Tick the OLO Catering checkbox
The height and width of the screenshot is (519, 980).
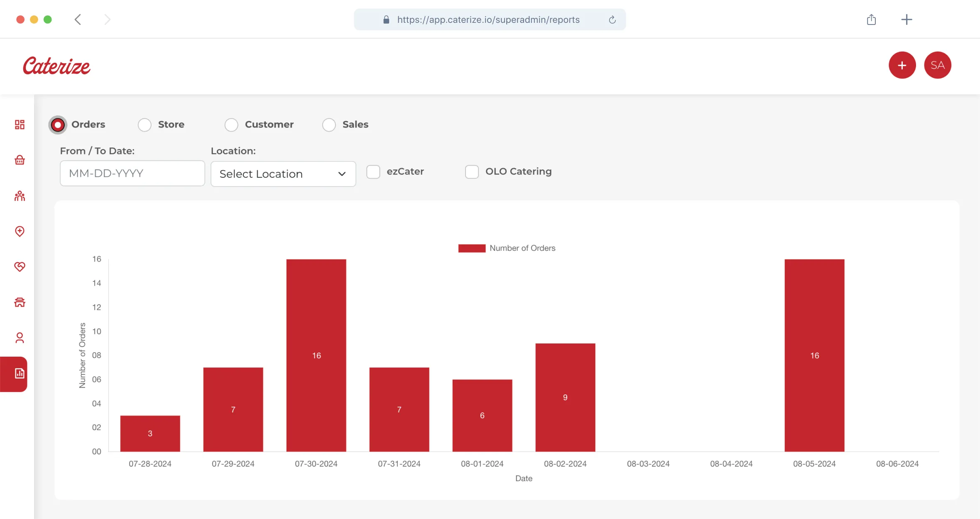coord(472,171)
